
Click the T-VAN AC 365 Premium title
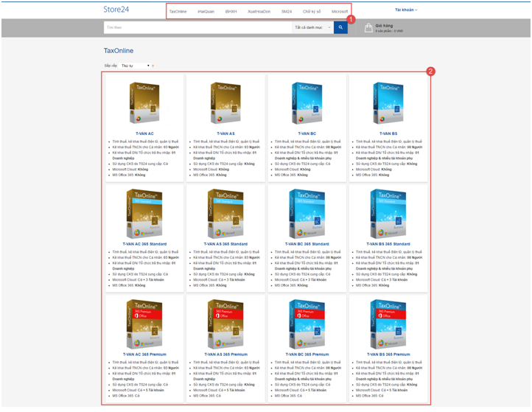tap(144, 355)
